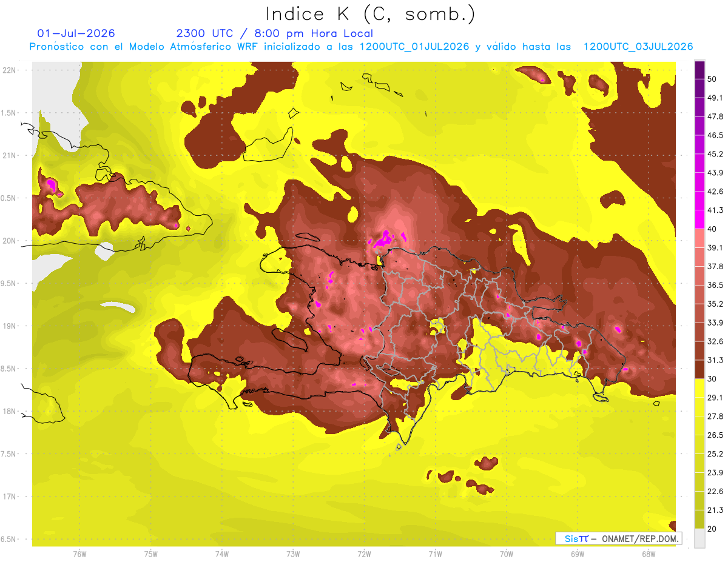Click colorbar value '50'

pyautogui.click(x=712, y=79)
